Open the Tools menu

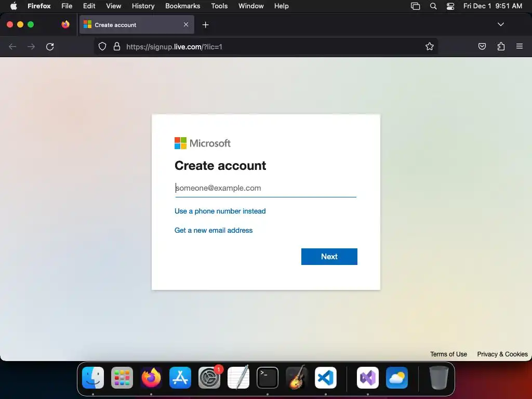[219, 6]
